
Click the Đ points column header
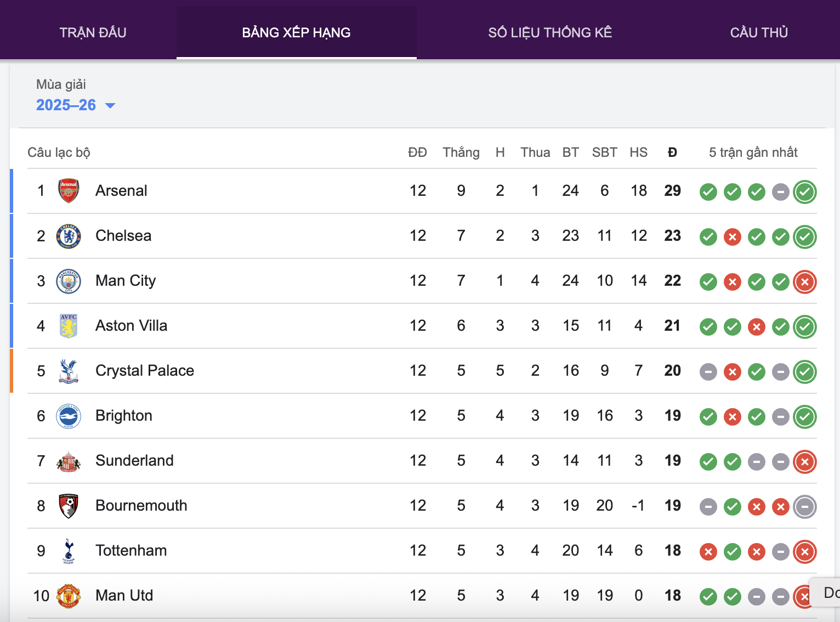click(672, 152)
